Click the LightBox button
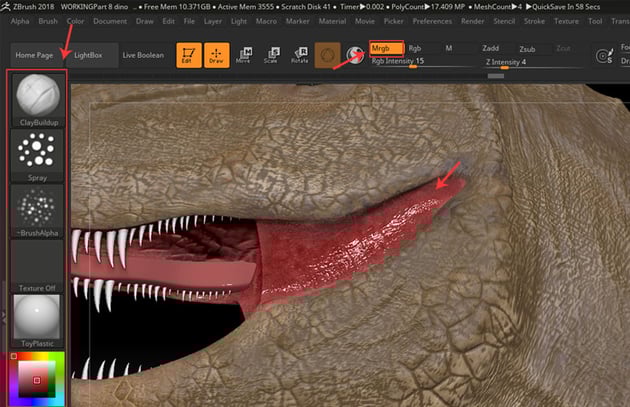Screen dimensions: 630x407 pyautogui.click(x=88, y=55)
